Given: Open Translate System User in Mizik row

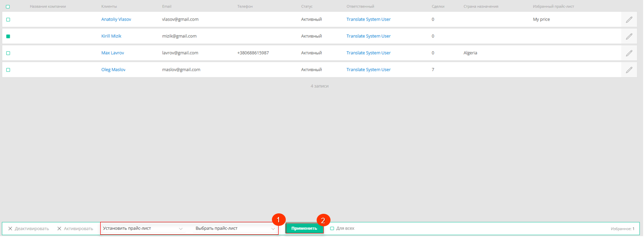Looking at the screenshot, I should 369,36.
